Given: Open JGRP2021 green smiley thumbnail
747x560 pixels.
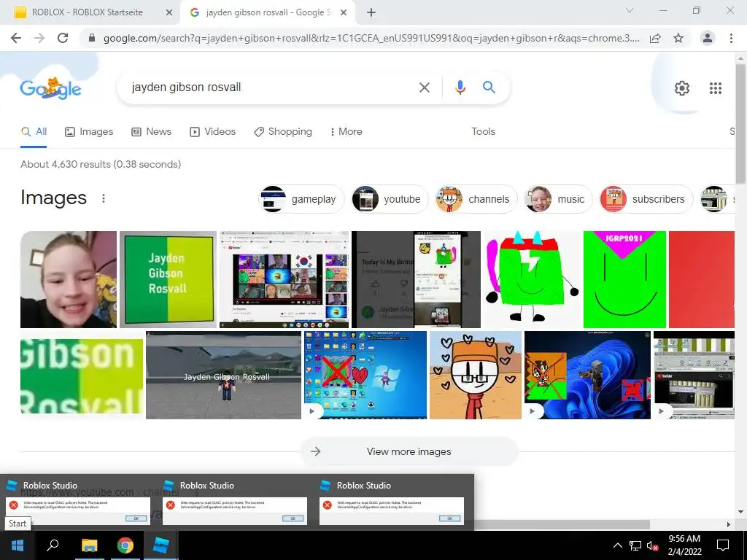Looking at the screenshot, I should pyautogui.click(x=624, y=279).
